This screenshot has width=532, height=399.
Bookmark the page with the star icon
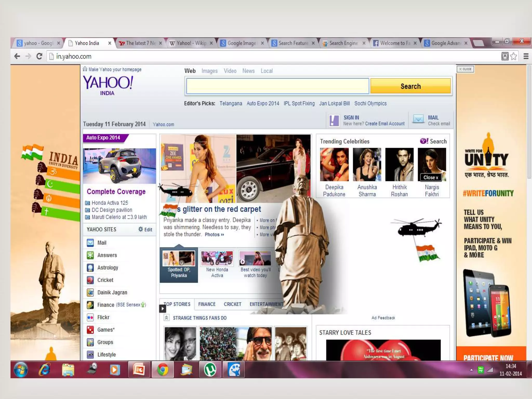click(x=514, y=56)
